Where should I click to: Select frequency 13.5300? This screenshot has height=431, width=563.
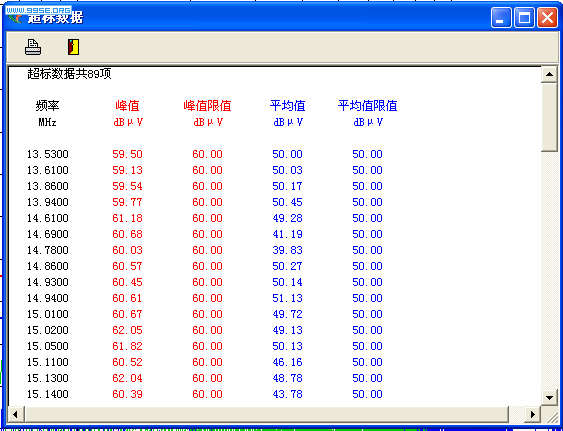point(48,154)
